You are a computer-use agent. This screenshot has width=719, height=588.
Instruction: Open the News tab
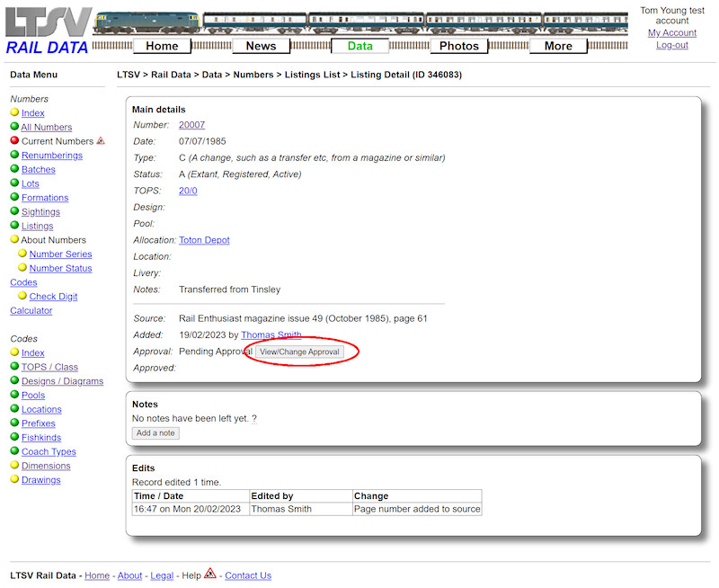tap(261, 45)
